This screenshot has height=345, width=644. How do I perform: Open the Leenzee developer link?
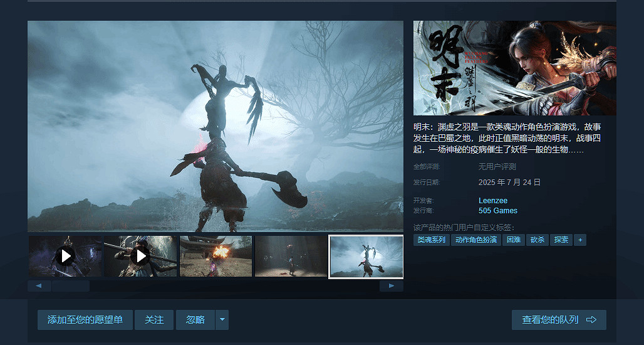492,201
